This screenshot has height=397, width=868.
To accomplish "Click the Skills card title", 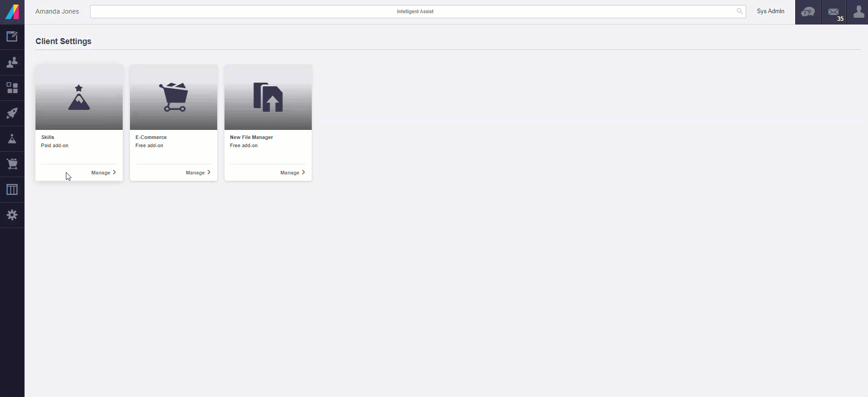I will pos(48,137).
